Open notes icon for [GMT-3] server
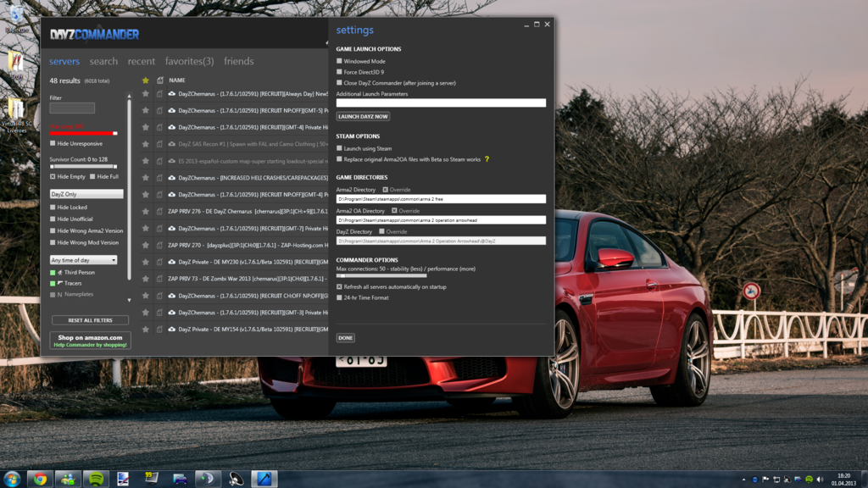The height and width of the screenshot is (488, 868). tap(159, 313)
